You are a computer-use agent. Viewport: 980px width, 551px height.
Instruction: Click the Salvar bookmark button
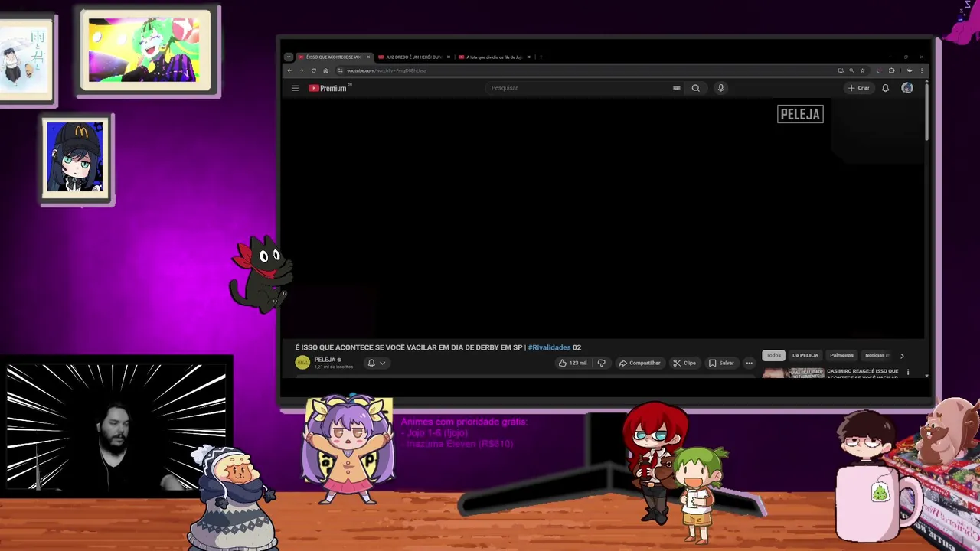(x=721, y=363)
